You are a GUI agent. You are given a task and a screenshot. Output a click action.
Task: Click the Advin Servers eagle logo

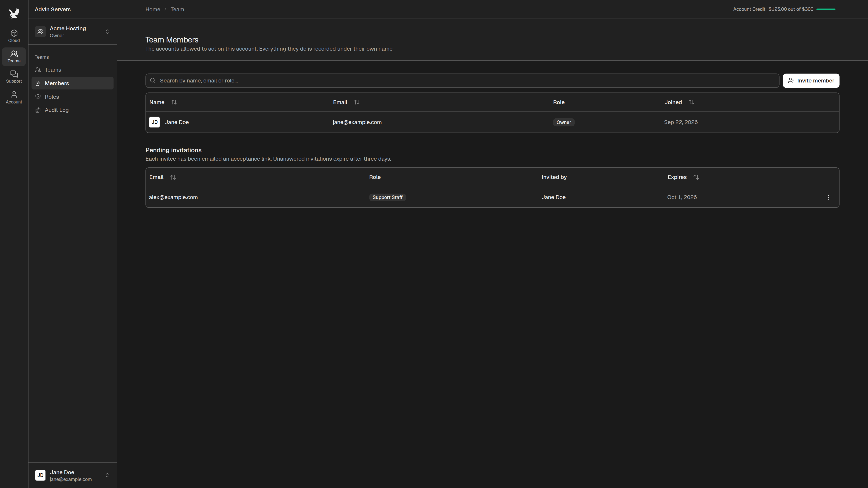click(x=14, y=13)
